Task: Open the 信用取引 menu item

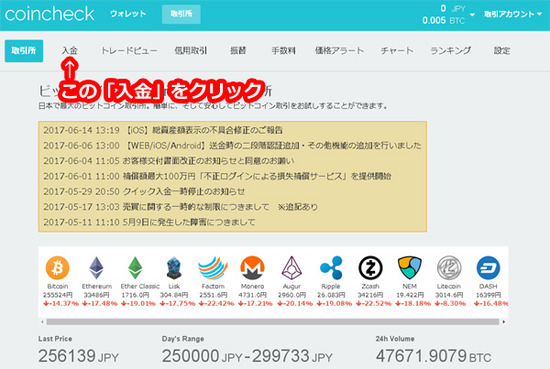Action: pyautogui.click(x=191, y=51)
